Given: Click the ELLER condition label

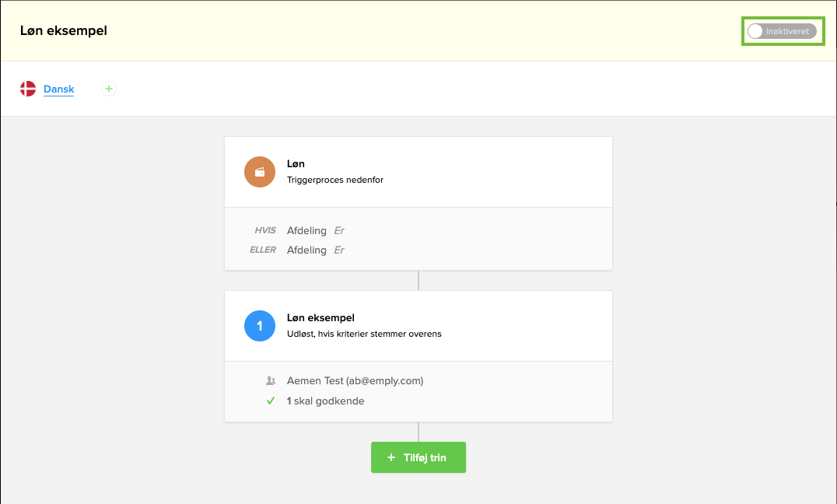Looking at the screenshot, I should point(263,250).
